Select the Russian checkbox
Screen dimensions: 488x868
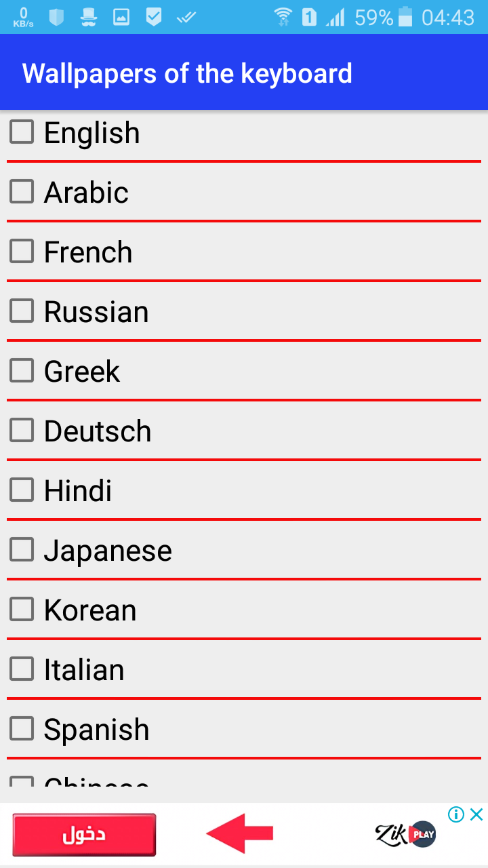22,311
